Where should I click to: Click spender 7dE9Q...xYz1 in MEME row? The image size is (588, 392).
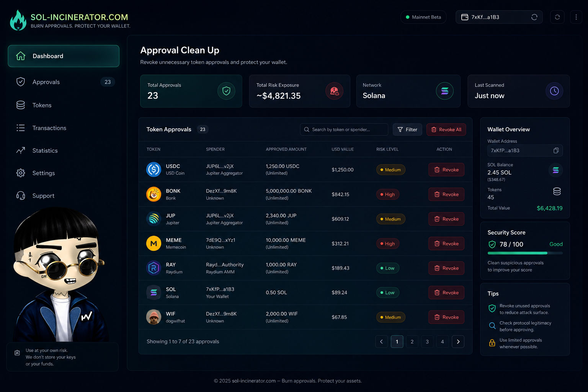(220, 240)
